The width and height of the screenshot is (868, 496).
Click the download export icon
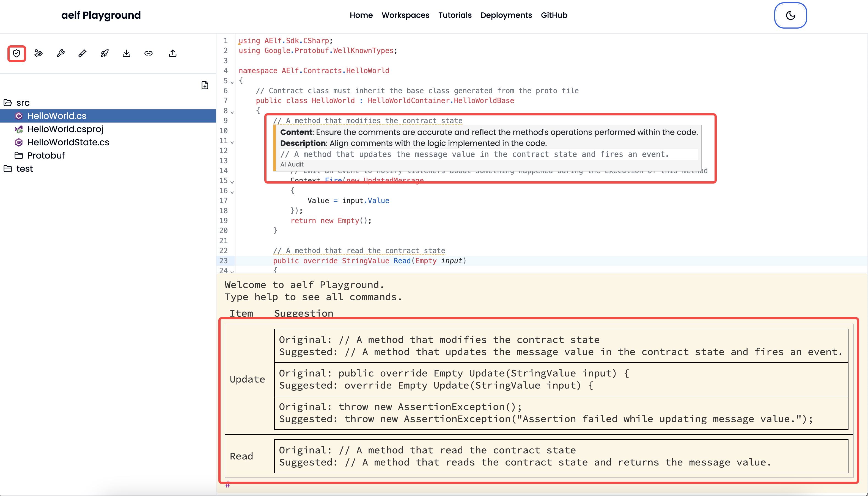click(x=127, y=54)
